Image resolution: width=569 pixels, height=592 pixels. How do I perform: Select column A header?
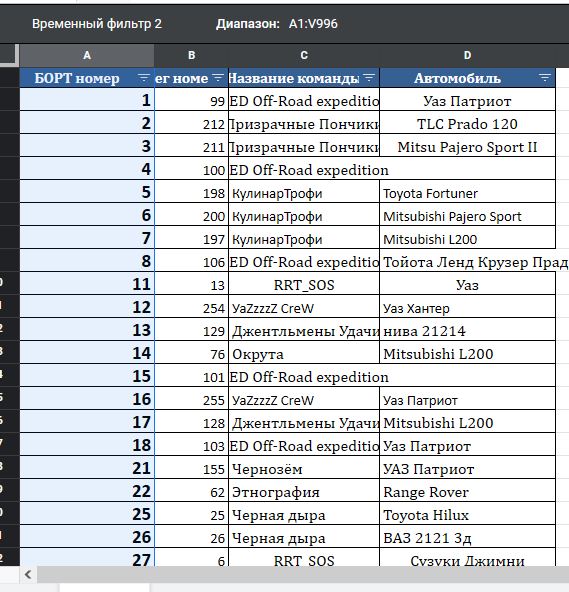tap(87, 56)
